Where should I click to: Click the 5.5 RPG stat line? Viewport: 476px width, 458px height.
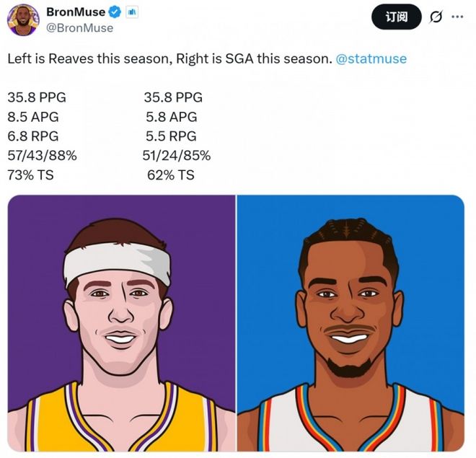[170, 136]
